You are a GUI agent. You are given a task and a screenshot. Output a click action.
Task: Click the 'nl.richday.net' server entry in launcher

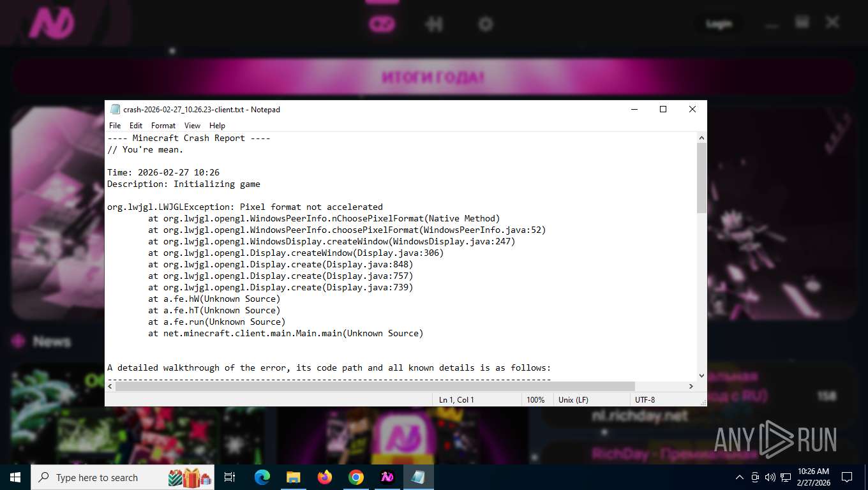click(x=640, y=416)
